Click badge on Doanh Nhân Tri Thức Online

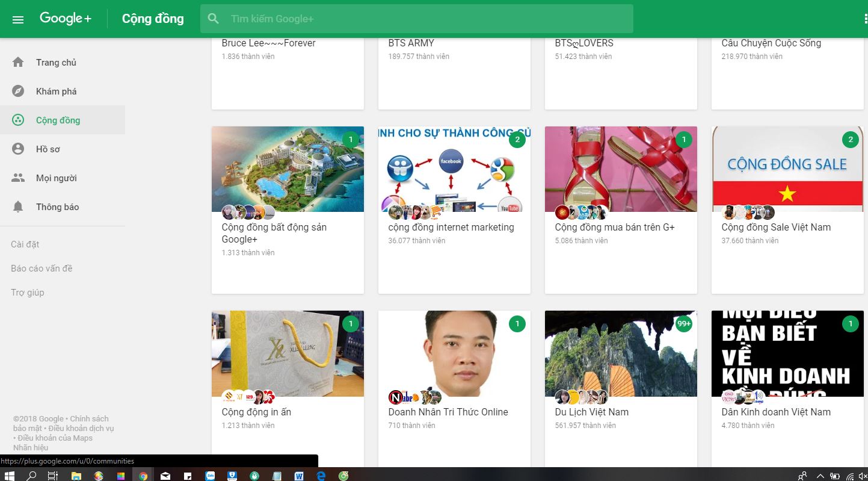pos(517,324)
